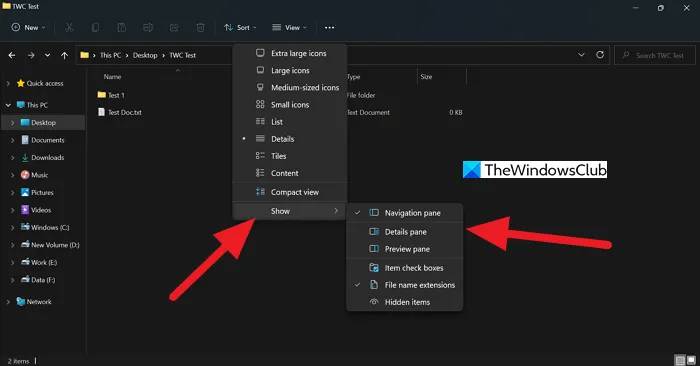
Task: Expand the Network tree node
Action: coord(8,302)
